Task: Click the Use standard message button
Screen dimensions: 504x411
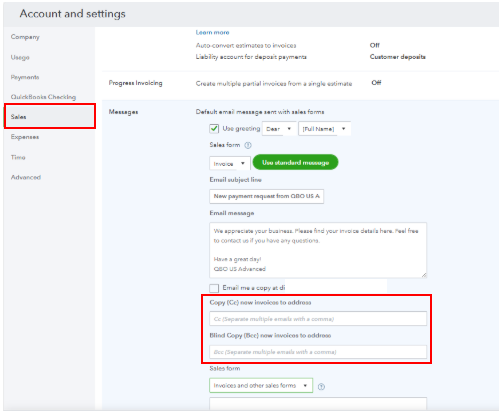Action: coord(295,162)
